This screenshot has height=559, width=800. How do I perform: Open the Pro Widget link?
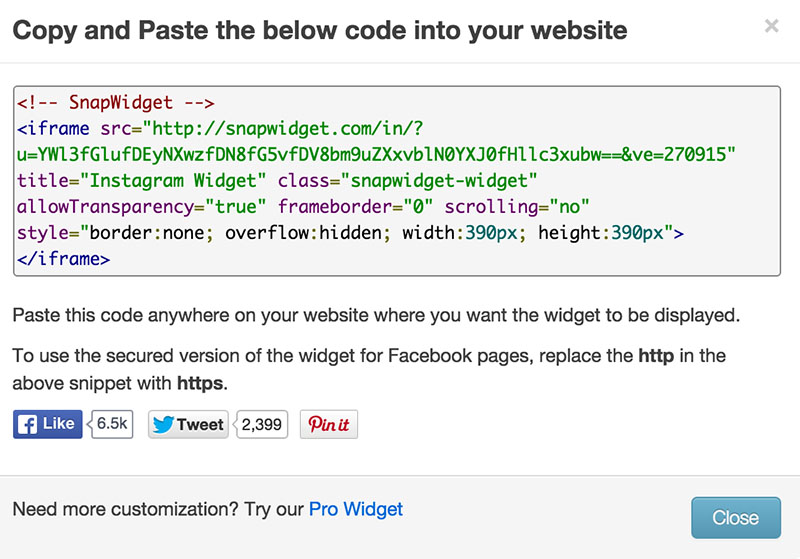[x=356, y=509]
